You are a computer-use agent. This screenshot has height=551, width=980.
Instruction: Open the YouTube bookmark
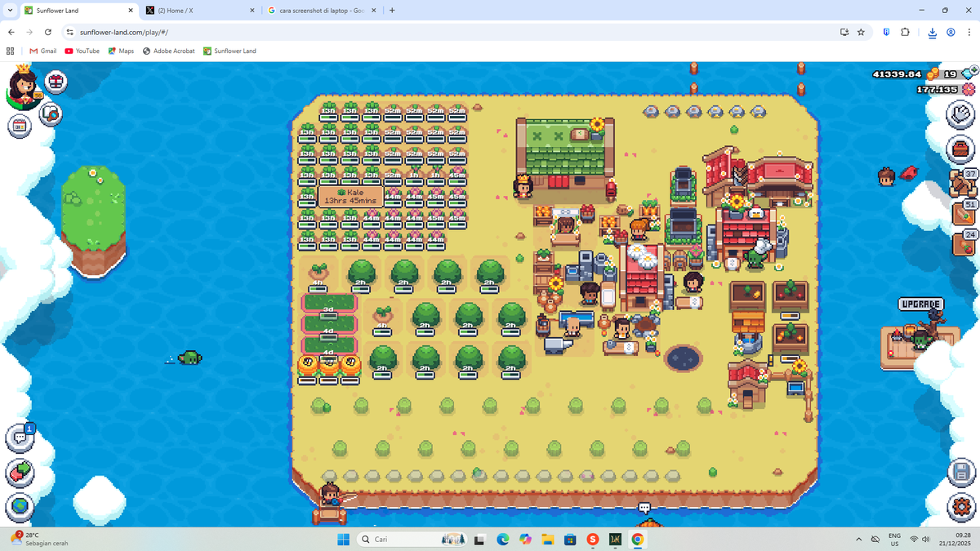82,51
